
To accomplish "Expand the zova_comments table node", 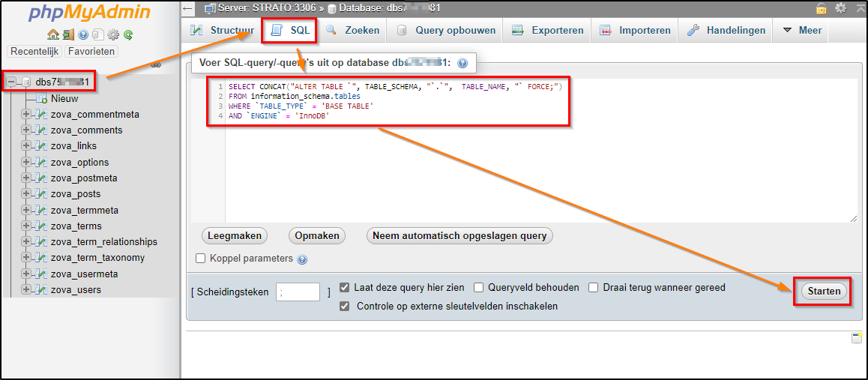I will (x=25, y=130).
